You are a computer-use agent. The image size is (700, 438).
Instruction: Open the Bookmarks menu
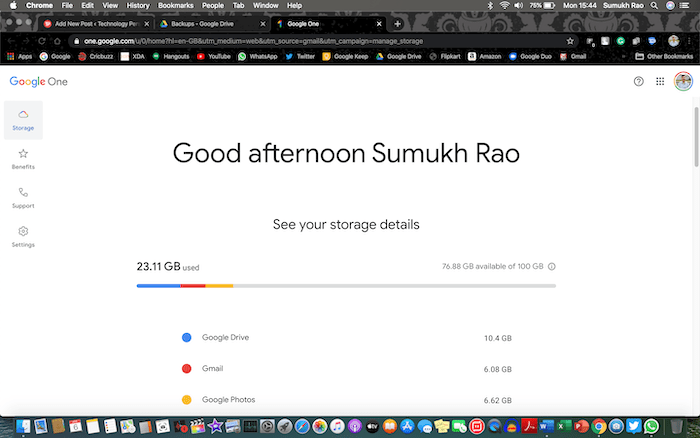pos(175,5)
